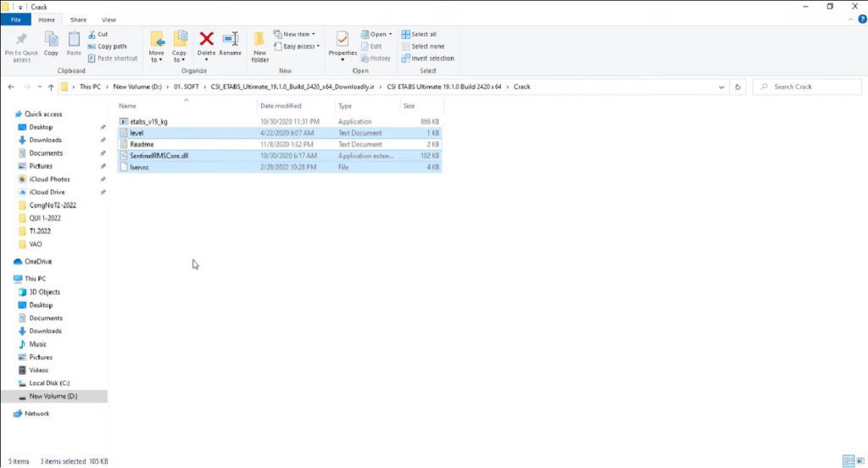868x468 pixels.
Task: Click Select none
Action: (x=423, y=47)
